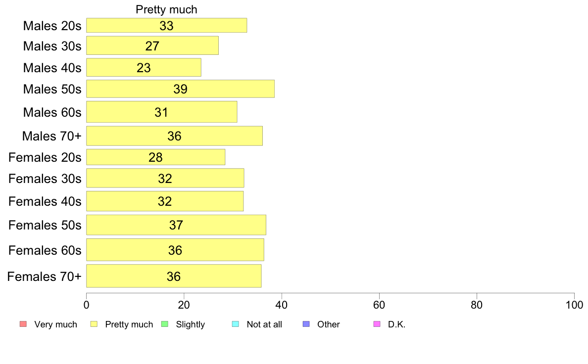588x364 pixels.
Task: Click the cyan Not at all legend swatch
Action: [236, 324]
